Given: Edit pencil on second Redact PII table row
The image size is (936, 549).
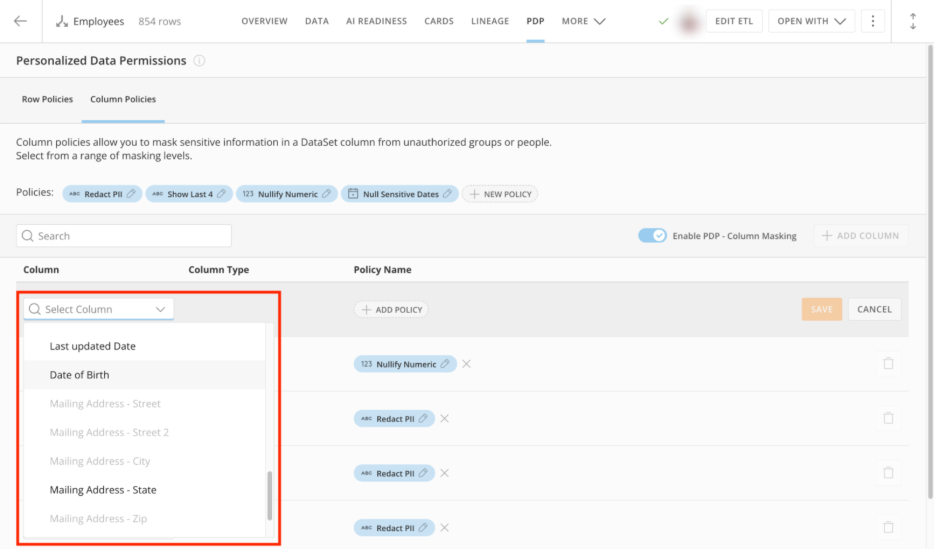Looking at the screenshot, I should click(x=423, y=473).
